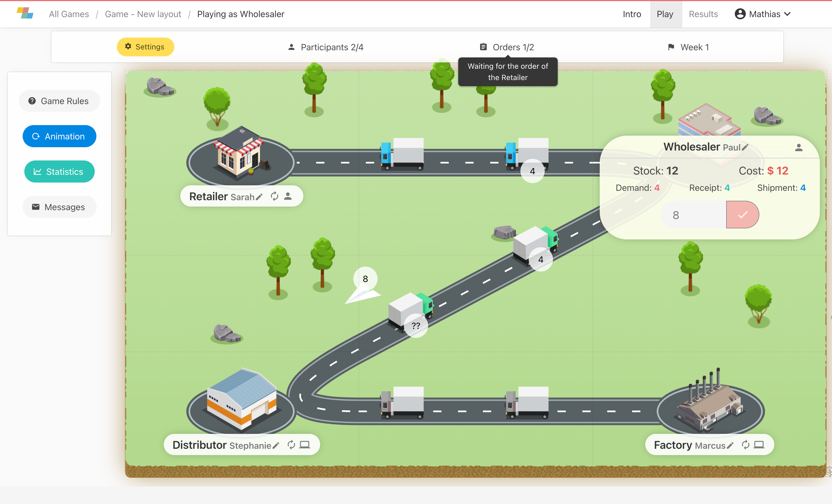Click the Cost: $ 12 value
This screenshot has width=832, height=504.
[x=763, y=171]
